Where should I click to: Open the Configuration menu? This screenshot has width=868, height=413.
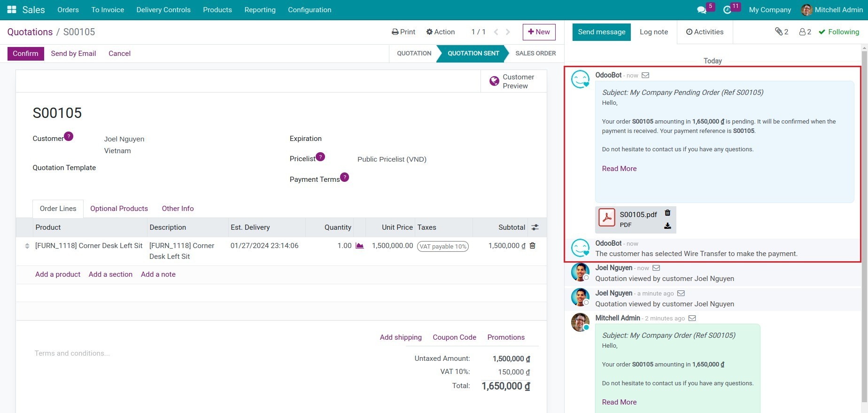[310, 10]
